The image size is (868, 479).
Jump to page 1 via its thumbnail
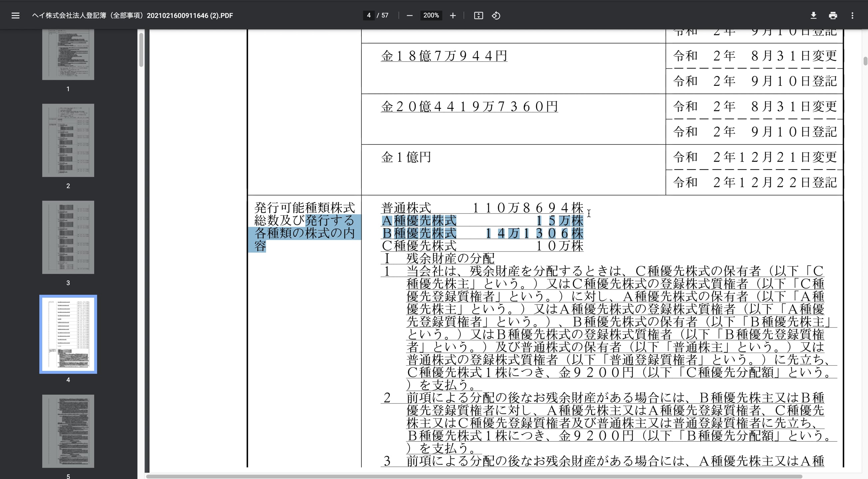point(68,54)
